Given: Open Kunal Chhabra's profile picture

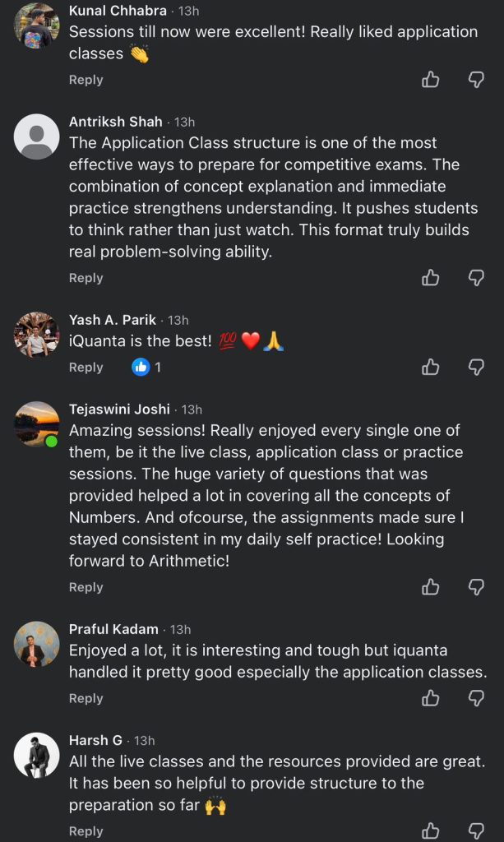Looking at the screenshot, I should 37,25.
